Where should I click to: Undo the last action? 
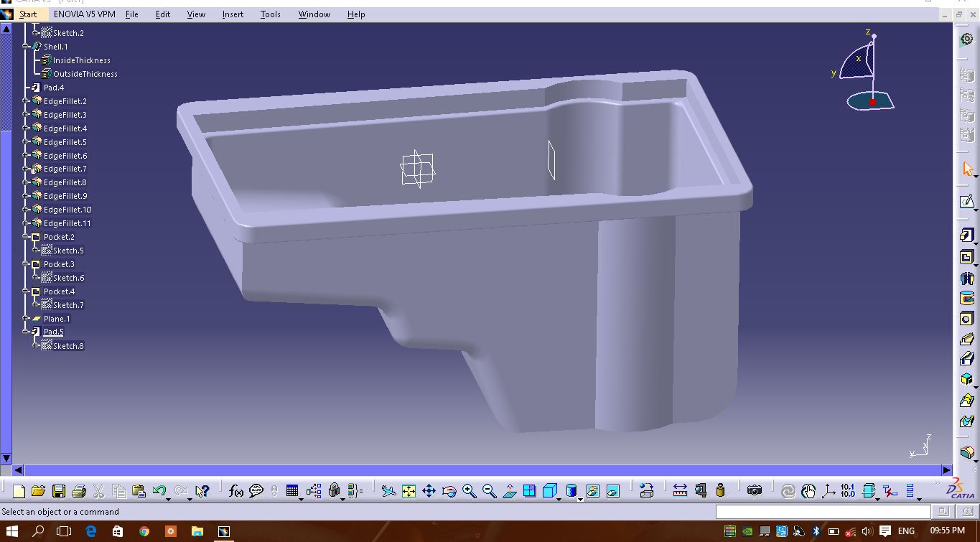(x=159, y=491)
